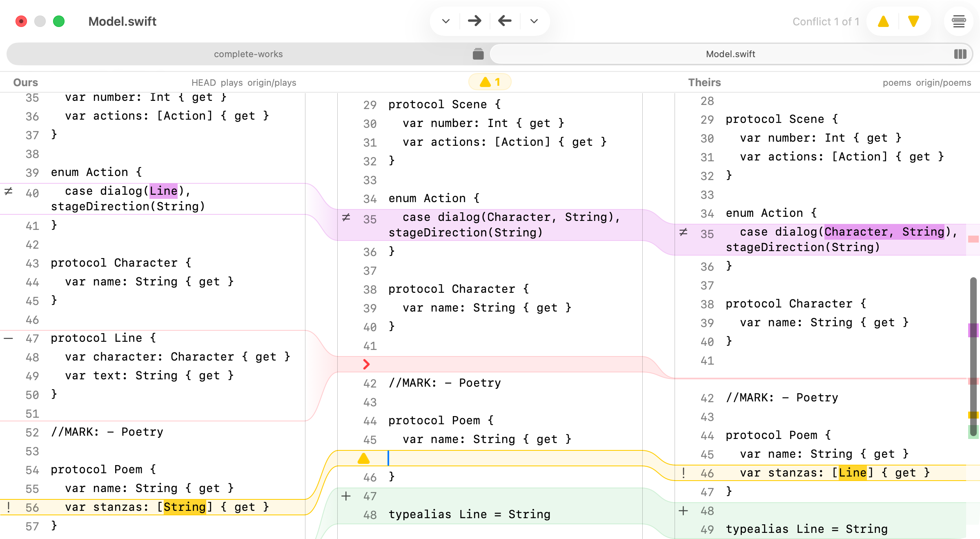Click highlighted Character, String in Theirs line 35
This screenshot has height=539, width=980.
point(884,232)
